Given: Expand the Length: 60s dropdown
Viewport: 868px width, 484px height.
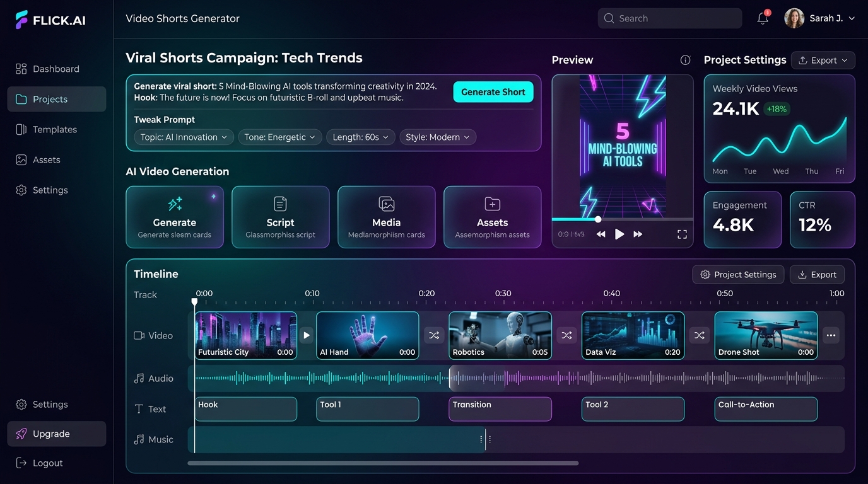Looking at the screenshot, I should [x=361, y=137].
